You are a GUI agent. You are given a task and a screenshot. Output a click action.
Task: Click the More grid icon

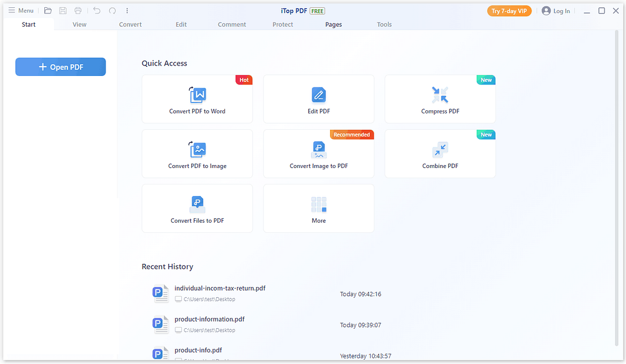coord(318,204)
